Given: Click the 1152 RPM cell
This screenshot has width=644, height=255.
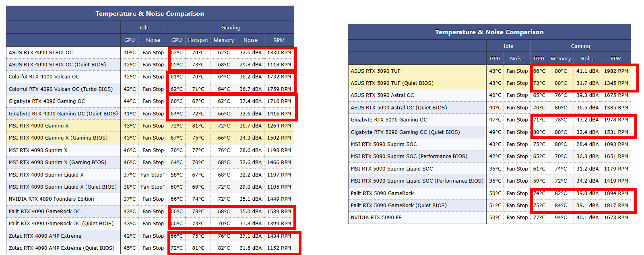Looking at the screenshot, I should click(x=279, y=248).
